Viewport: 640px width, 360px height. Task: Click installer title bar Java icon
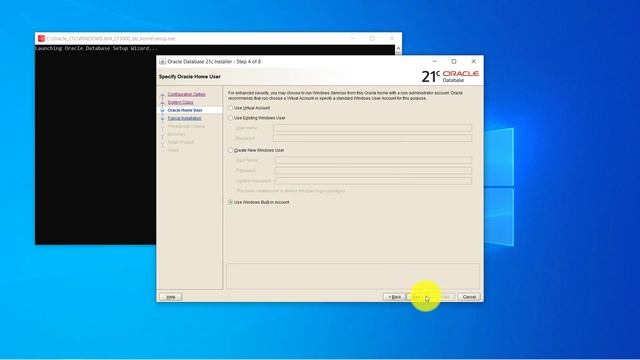[162, 62]
